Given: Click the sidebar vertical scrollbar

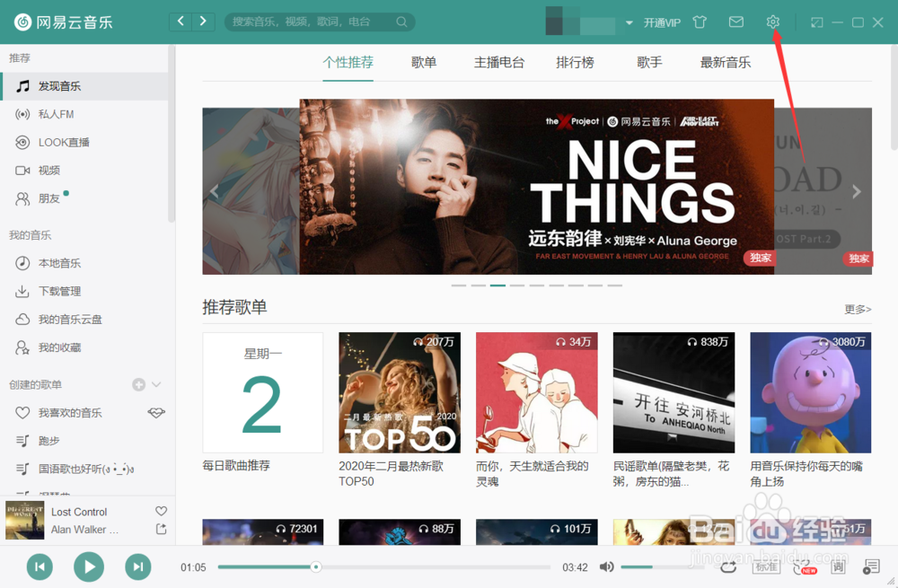Looking at the screenshot, I should (x=171, y=135).
